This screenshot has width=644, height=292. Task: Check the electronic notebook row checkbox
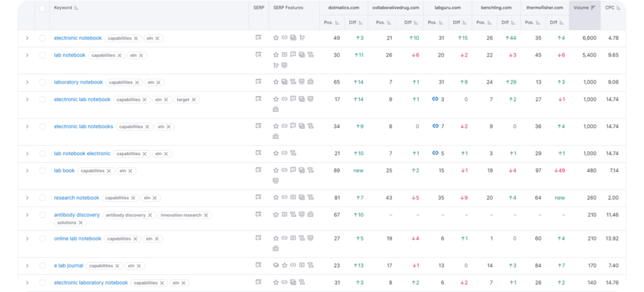click(42, 38)
